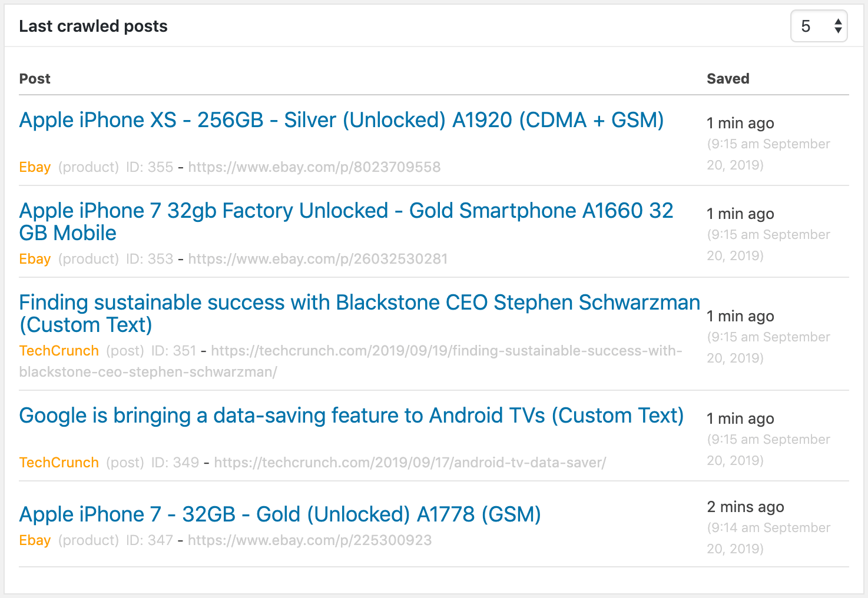Open the Apple iPhone XS 256GB Silver post
This screenshot has height=598, width=868.
[342, 120]
